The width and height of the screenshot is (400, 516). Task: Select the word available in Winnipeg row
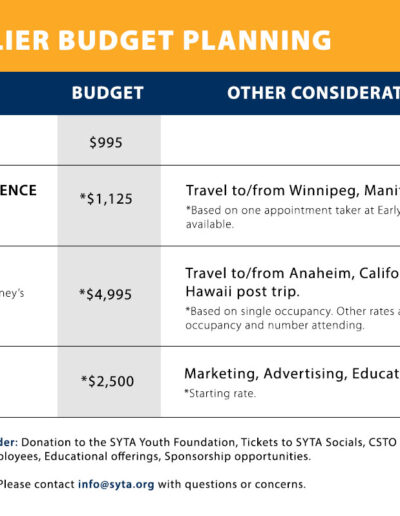click(x=210, y=224)
